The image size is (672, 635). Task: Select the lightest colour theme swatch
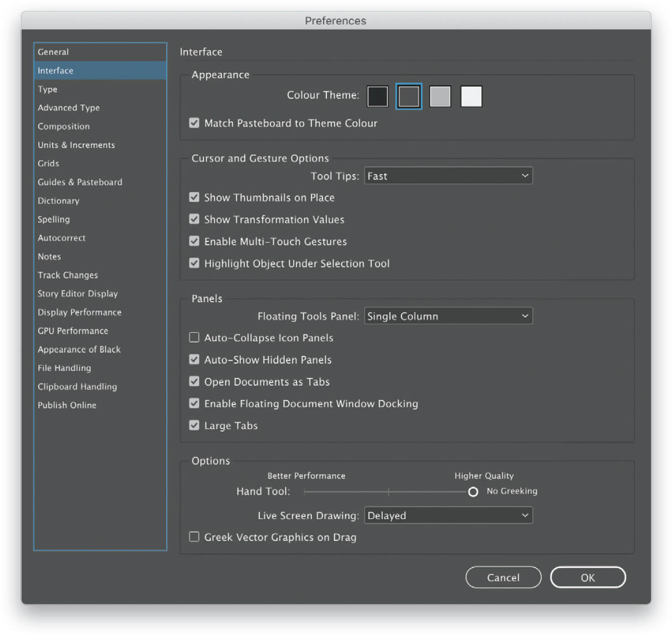click(471, 97)
